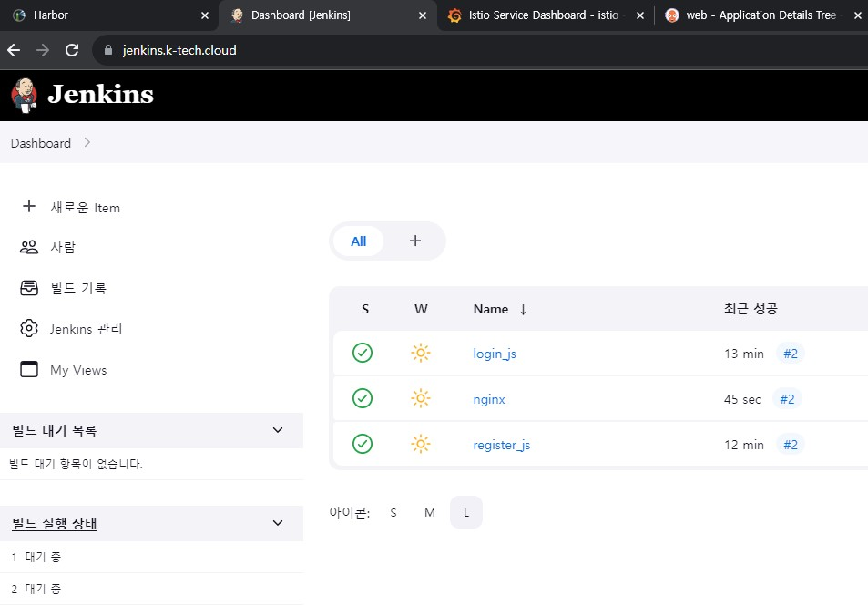Set icon size to S
This screenshot has height=606, width=868.
click(x=393, y=512)
